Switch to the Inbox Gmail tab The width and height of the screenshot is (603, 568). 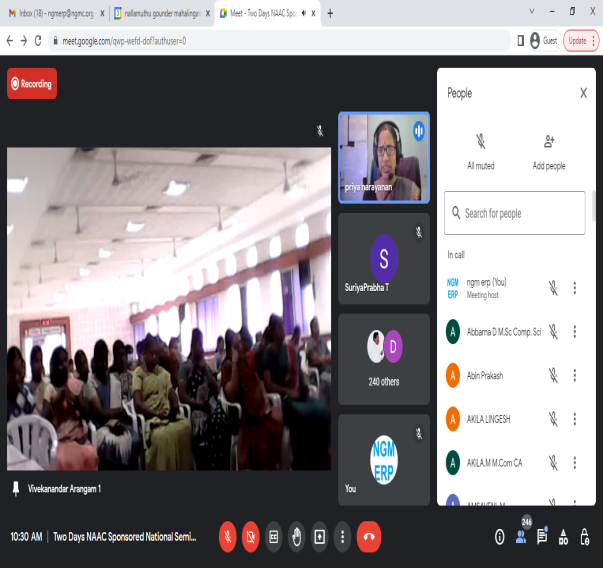(x=53, y=14)
